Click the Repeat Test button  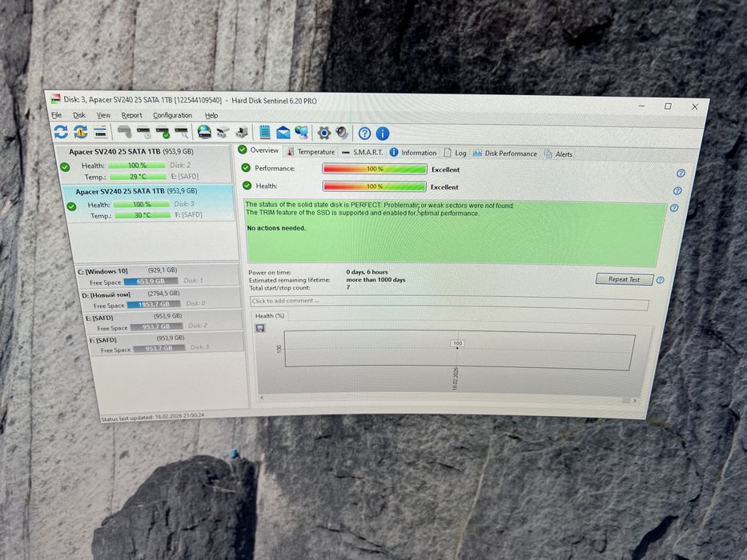click(624, 279)
